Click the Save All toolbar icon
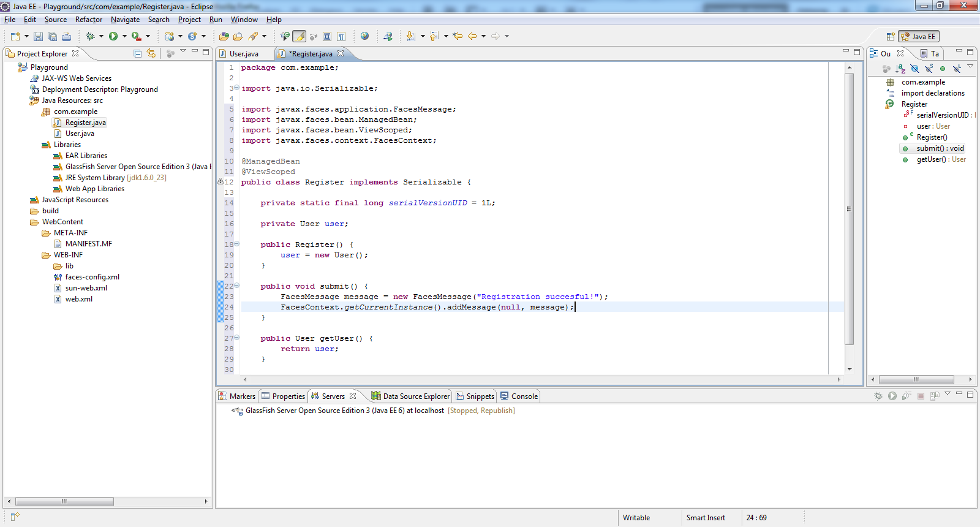The width and height of the screenshot is (980, 527). click(x=52, y=36)
